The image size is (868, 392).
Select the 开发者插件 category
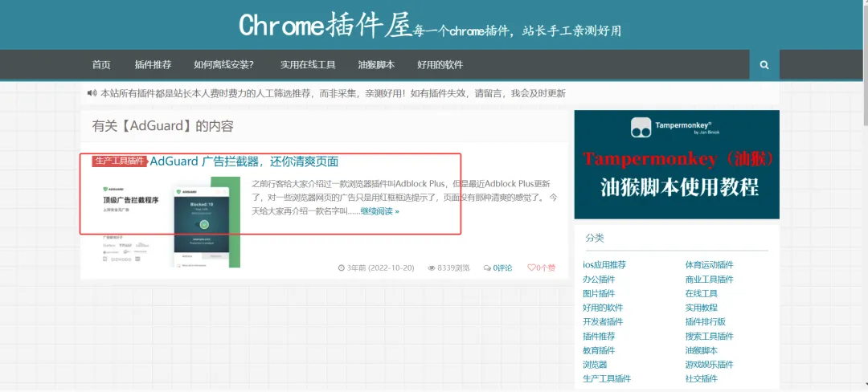[603, 322]
